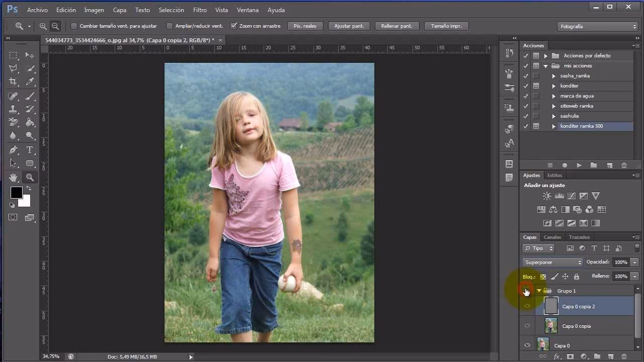Screen dimensions: 644x362
Task: Enable the Ampliar/reducir vent. checkbox
Action: 169,26
